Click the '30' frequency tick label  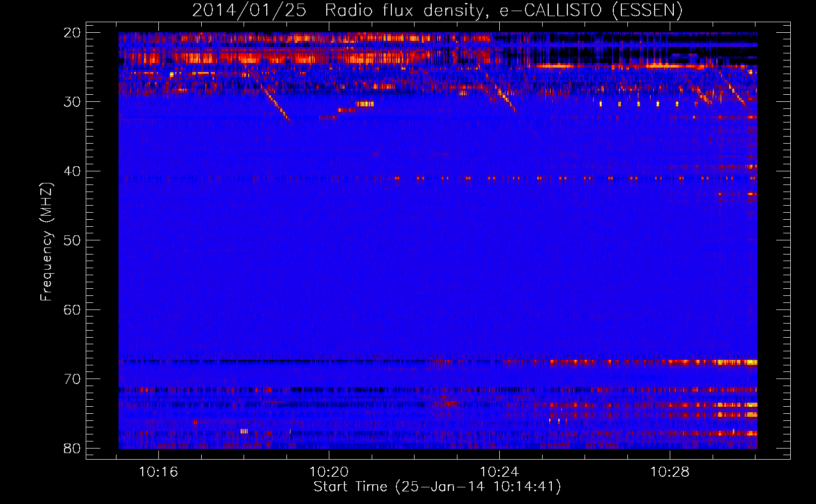[x=73, y=102]
